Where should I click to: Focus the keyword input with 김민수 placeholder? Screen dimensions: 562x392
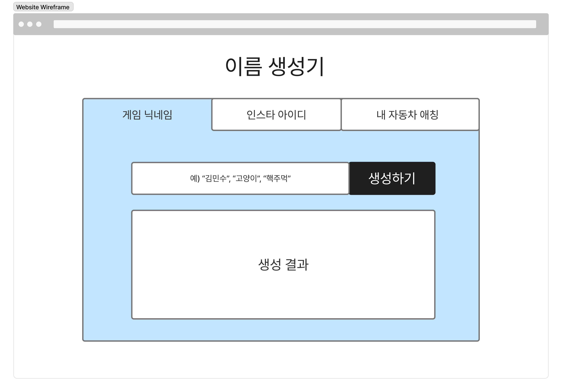click(240, 178)
